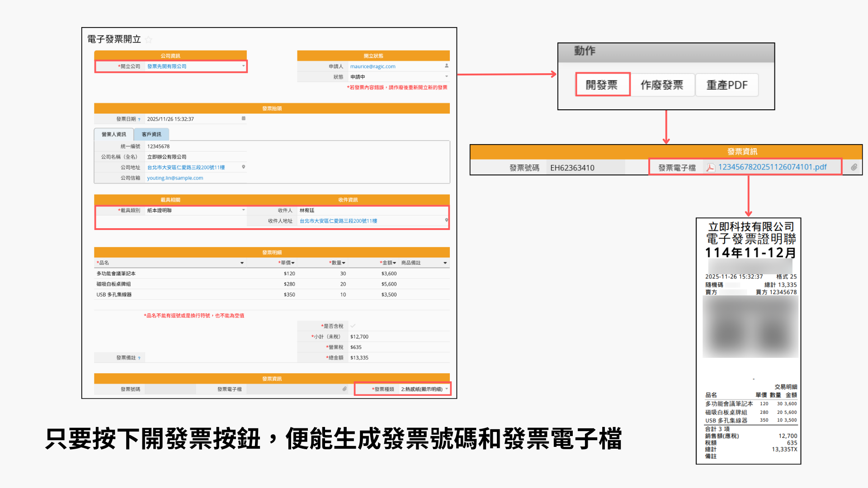The height and width of the screenshot is (488, 868).
Task: Open the calendar icon for 發票日期
Action: (x=243, y=118)
